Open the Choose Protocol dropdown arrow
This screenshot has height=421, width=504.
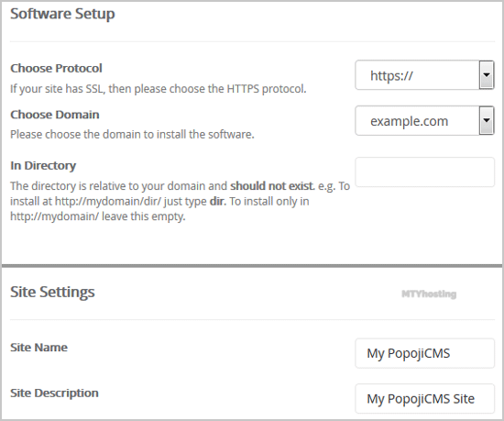pos(487,75)
